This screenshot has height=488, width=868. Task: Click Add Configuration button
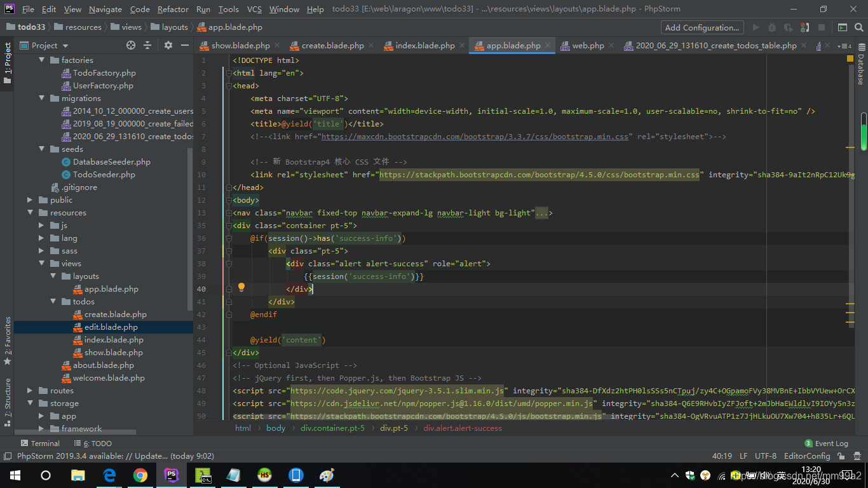(702, 27)
